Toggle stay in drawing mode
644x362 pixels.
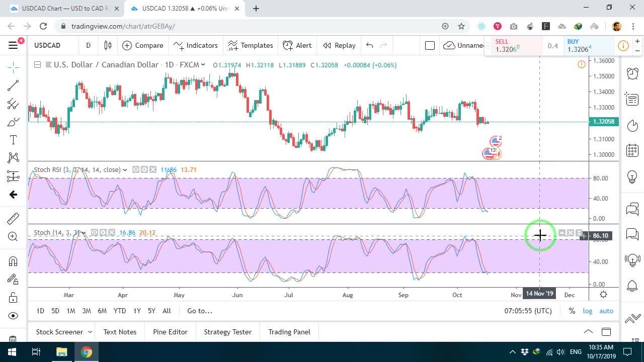13,279
